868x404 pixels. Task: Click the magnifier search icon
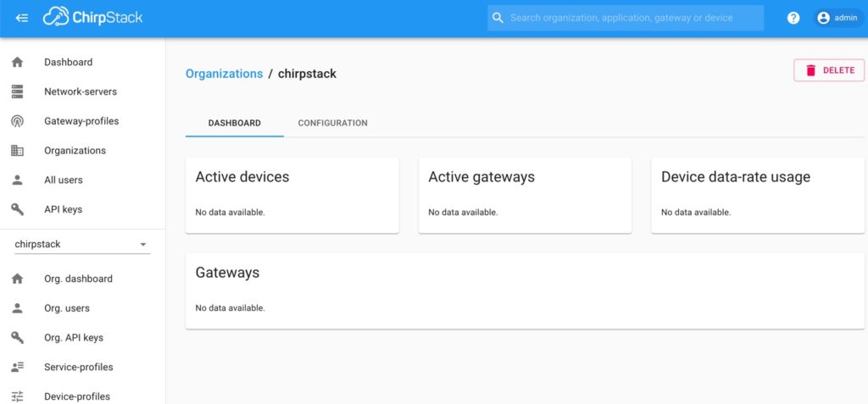coord(498,18)
